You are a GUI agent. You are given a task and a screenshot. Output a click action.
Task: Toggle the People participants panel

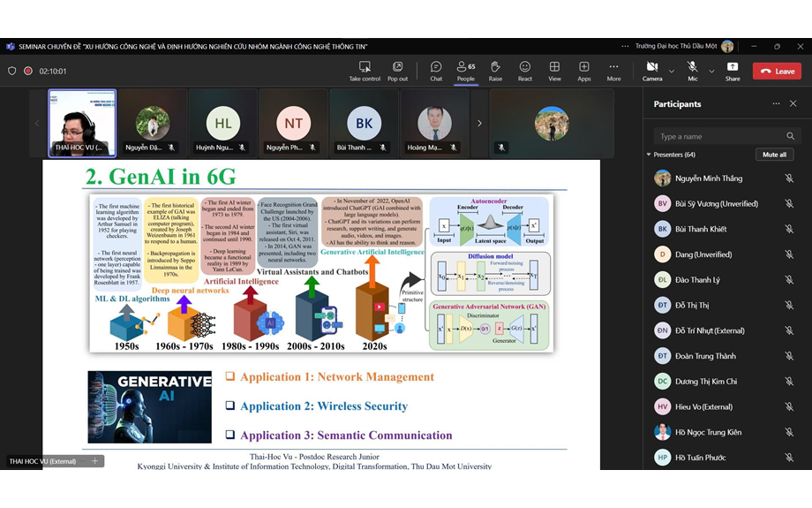click(x=465, y=72)
